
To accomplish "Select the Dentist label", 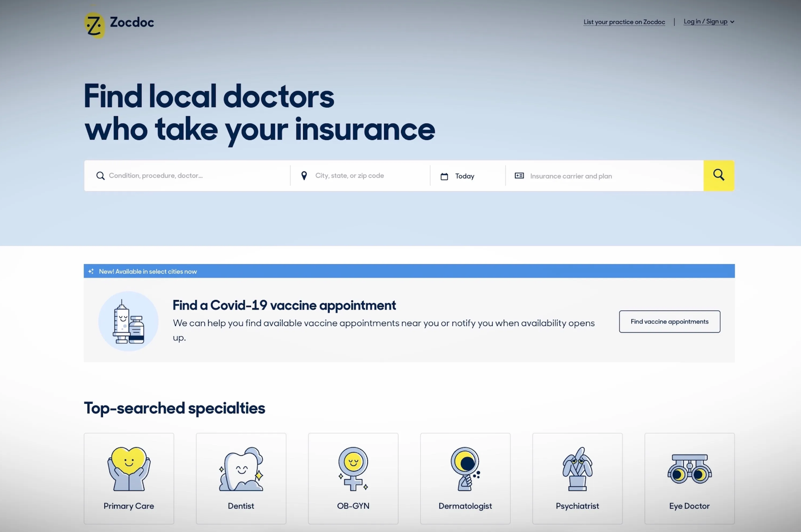I will pyautogui.click(x=241, y=506).
